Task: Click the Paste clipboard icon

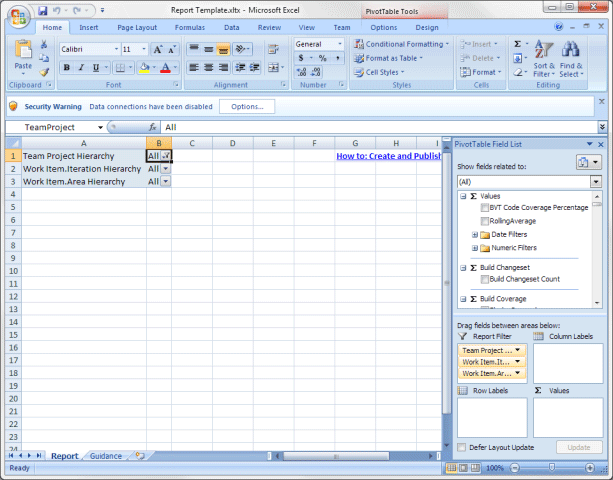Action: [23, 50]
